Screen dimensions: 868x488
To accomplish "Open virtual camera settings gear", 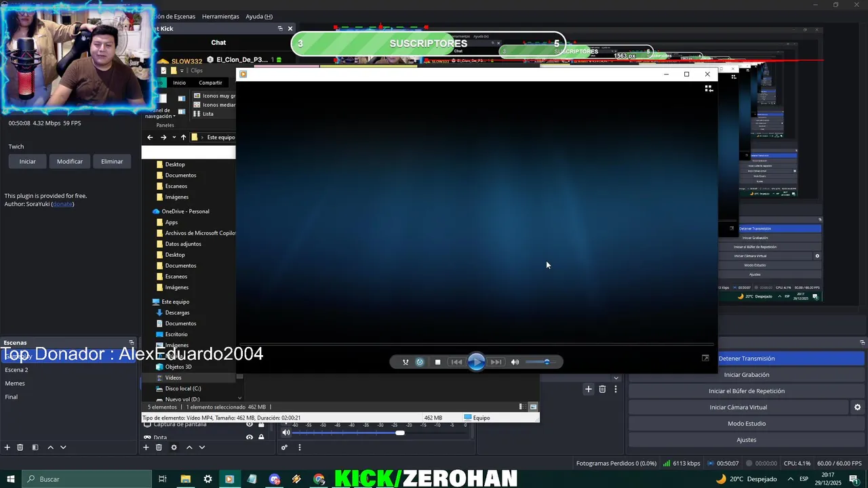I will tap(857, 407).
